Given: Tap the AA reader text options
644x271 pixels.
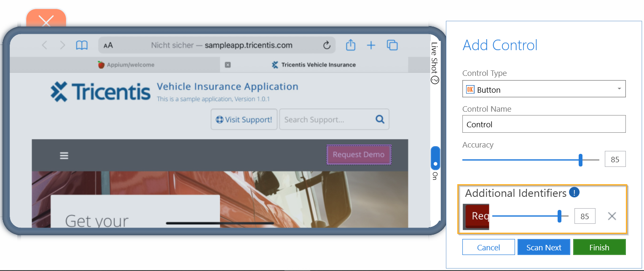Looking at the screenshot, I should pyautogui.click(x=108, y=45).
